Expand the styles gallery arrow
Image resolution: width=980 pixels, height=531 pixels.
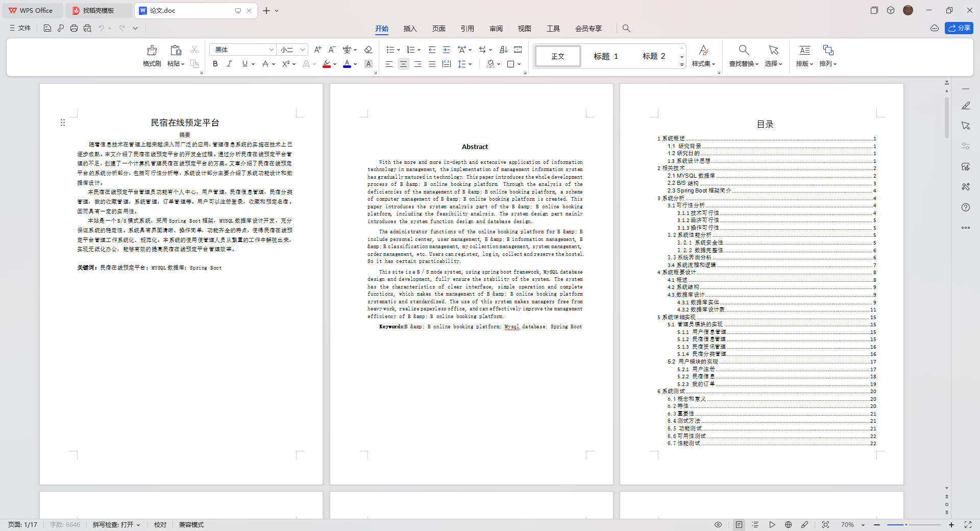pyautogui.click(x=682, y=65)
